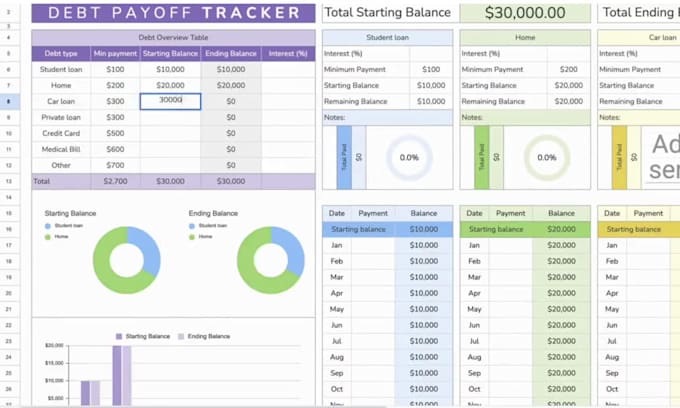680x408 pixels.
Task: Click the yellow Total Paid bar in Car loan card
Action: pos(619,158)
